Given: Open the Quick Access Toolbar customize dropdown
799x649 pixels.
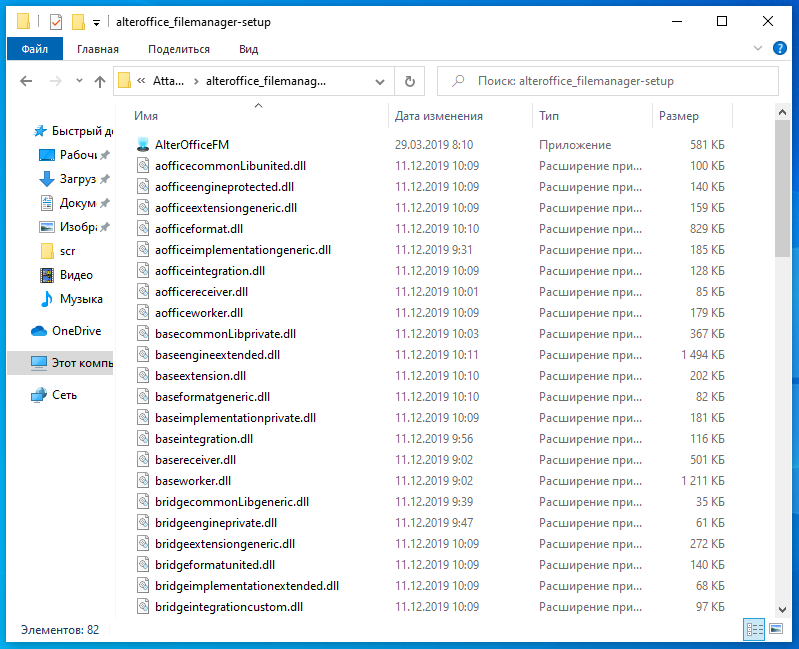Looking at the screenshot, I should pos(96,22).
